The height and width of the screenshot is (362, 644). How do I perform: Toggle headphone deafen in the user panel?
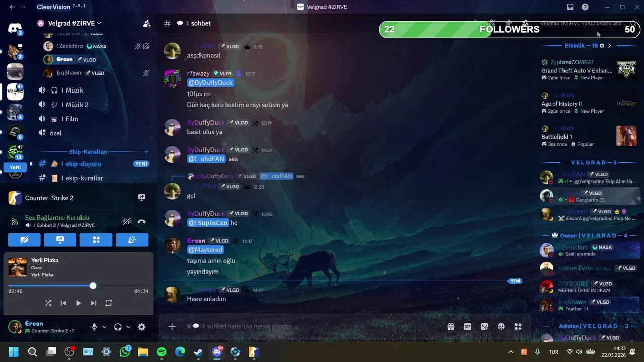click(118, 327)
